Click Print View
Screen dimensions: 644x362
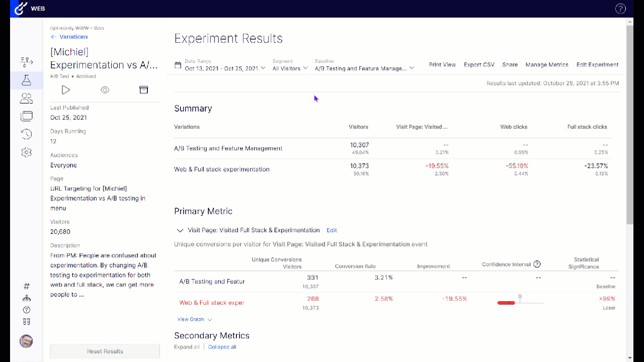tap(442, 65)
